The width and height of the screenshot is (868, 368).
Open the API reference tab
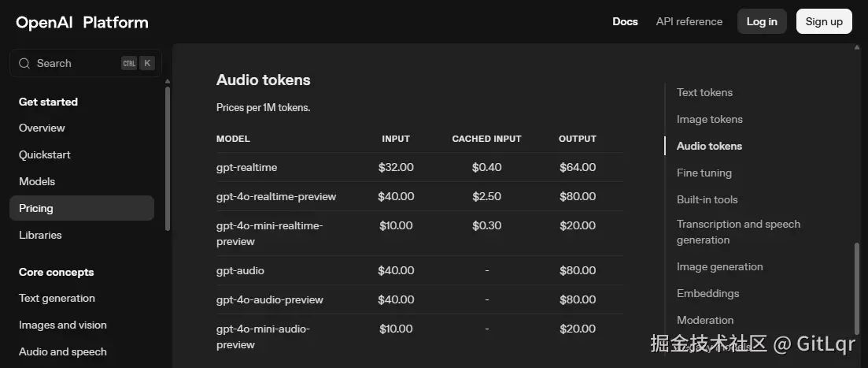pos(689,21)
